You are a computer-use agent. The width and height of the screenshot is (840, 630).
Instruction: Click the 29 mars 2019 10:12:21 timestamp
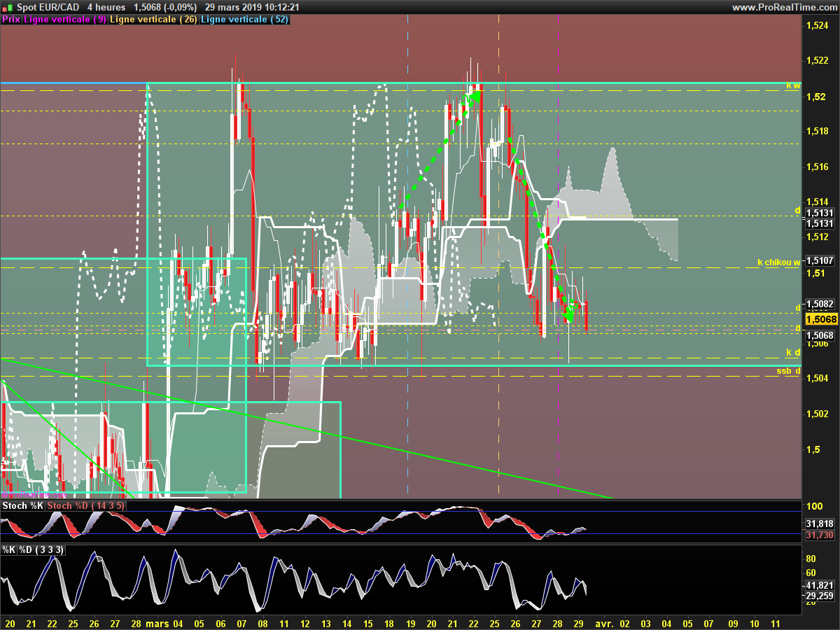point(253,7)
